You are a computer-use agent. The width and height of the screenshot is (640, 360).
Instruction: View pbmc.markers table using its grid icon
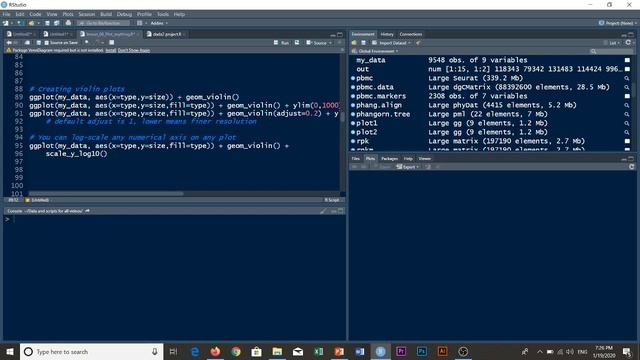pos(627,96)
